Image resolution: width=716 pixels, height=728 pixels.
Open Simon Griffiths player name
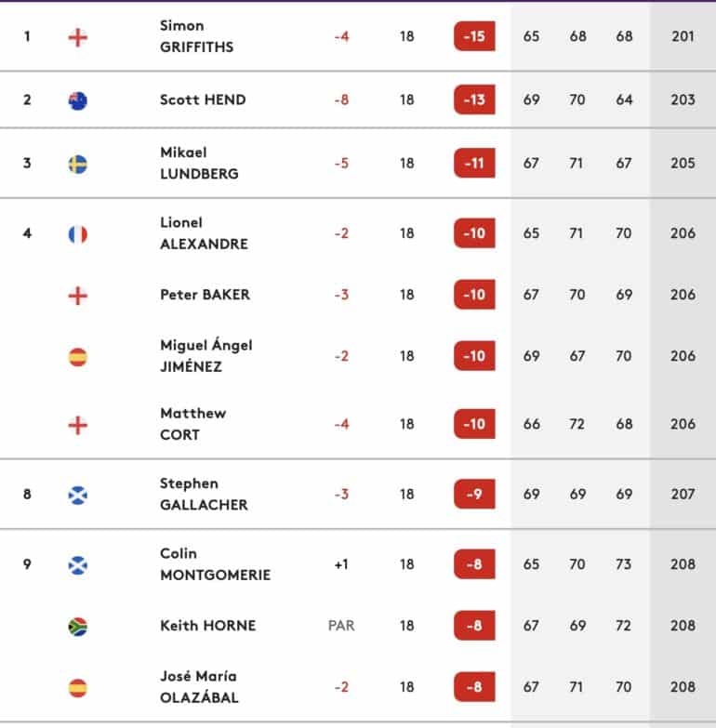coord(196,36)
